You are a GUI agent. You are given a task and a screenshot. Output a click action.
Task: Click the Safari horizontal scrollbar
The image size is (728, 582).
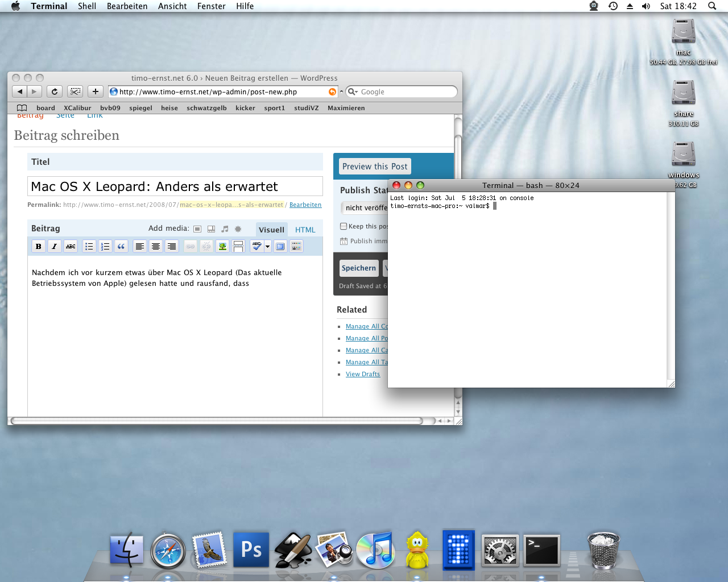[x=216, y=421]
